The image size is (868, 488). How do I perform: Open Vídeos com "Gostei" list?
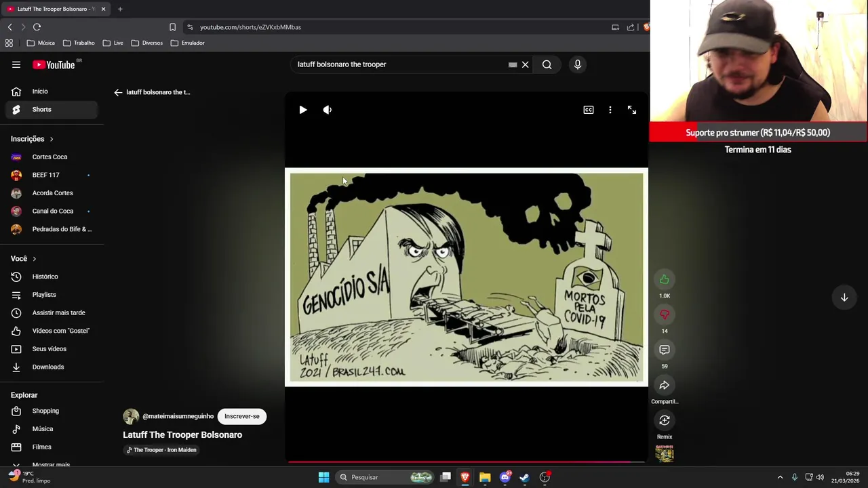(51, 331)
